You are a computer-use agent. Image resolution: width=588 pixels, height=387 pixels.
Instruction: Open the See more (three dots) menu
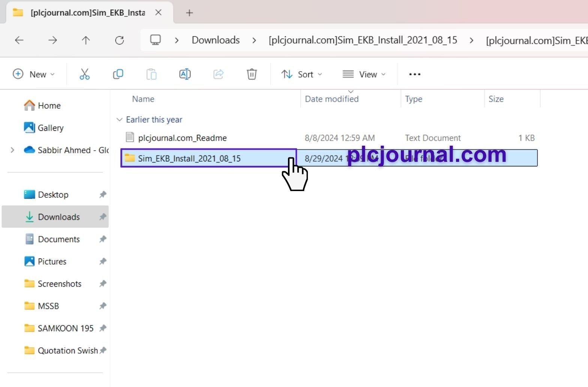(415, 74)
